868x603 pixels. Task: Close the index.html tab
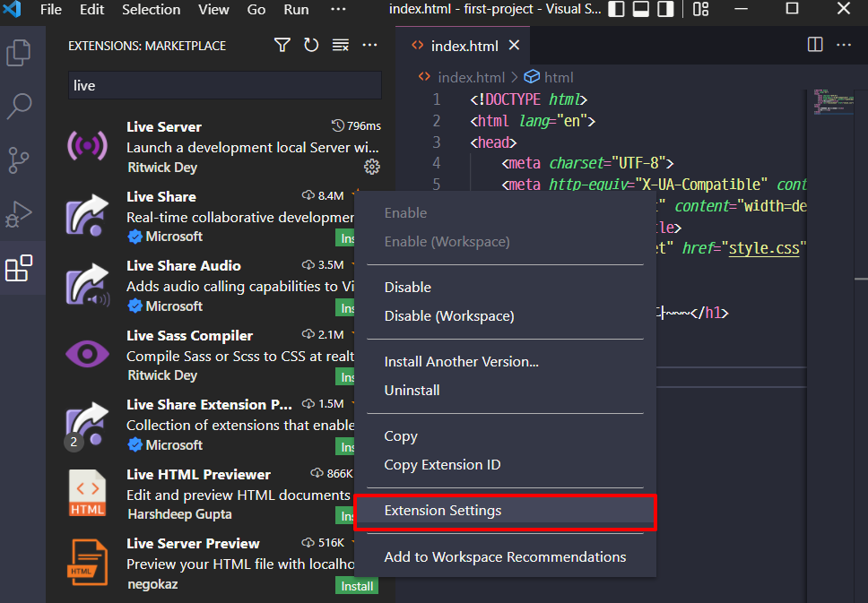pyautogui.click(x=515, y=45)
